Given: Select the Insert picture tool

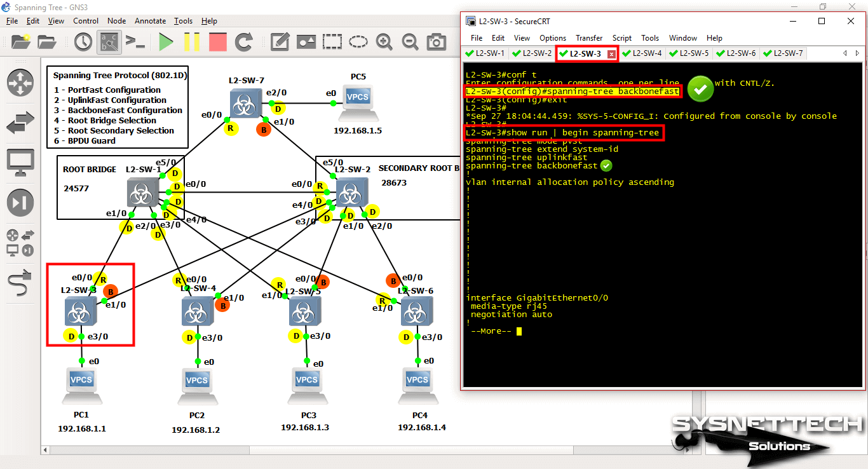Looking at the screenshot, I should [306, 43].
